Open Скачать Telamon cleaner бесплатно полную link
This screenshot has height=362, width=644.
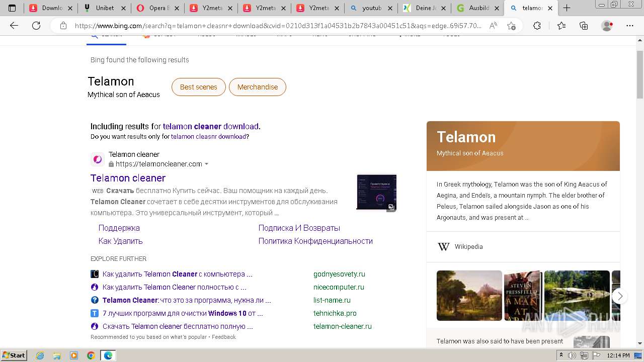tap(178, 326)
